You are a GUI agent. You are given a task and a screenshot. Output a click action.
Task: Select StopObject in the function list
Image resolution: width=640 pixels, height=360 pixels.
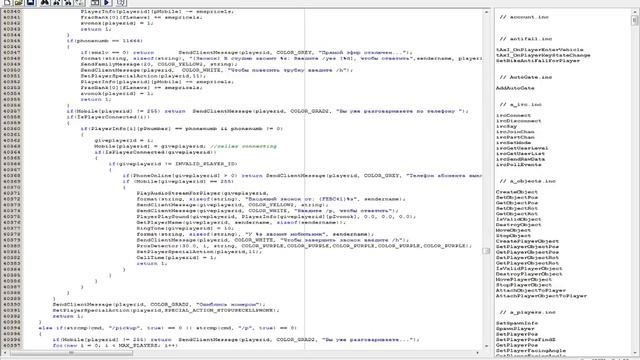513,236
